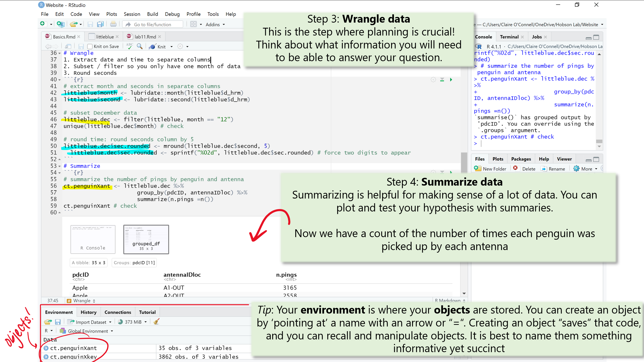Click the Go to file/function search field
Viewport: 644px width, 362px height.
[x=153, y=24]
